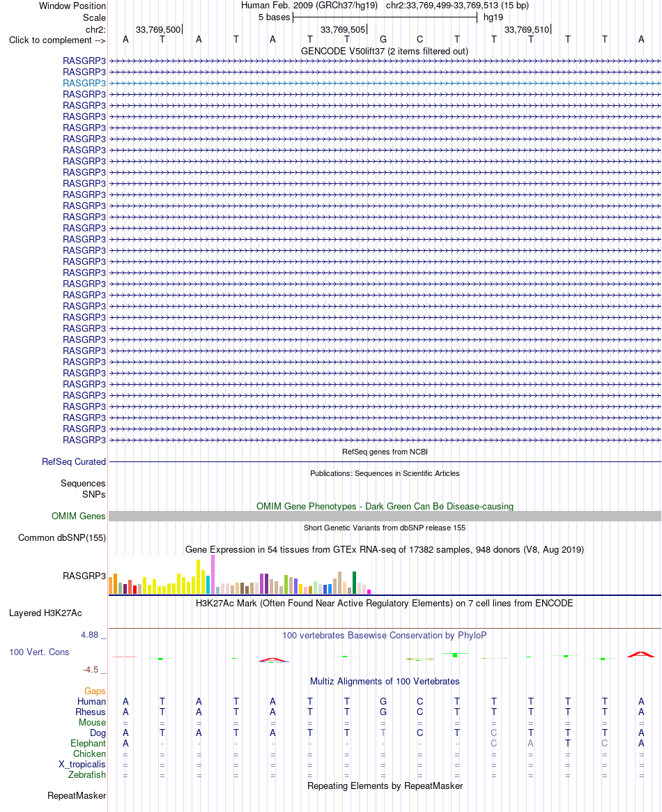Viewport: 662px width, 812px height.
Task: Click the hg19 label beside the scale bar
Action: [493, 17]
